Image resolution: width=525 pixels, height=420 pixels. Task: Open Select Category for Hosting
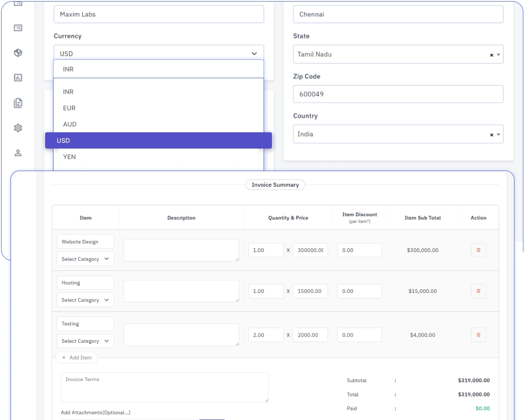86,300
